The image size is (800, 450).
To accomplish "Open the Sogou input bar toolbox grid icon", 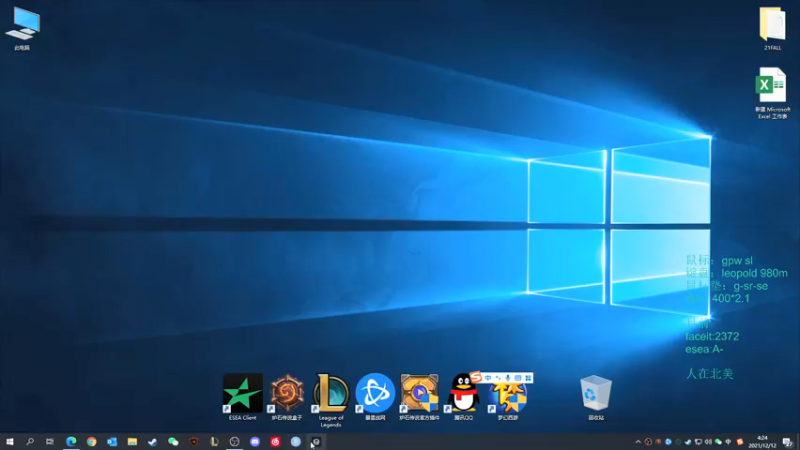I will 528,378.
